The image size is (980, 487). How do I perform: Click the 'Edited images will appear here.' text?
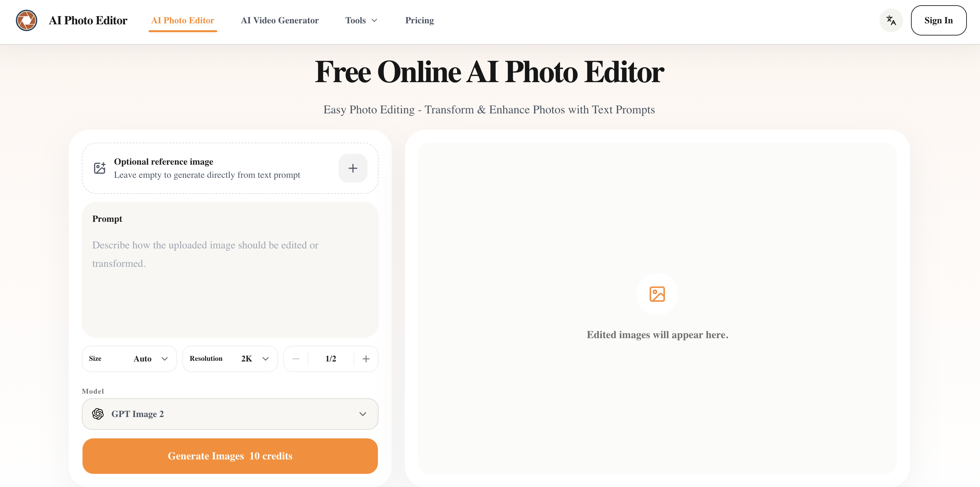tap(657, 335)
